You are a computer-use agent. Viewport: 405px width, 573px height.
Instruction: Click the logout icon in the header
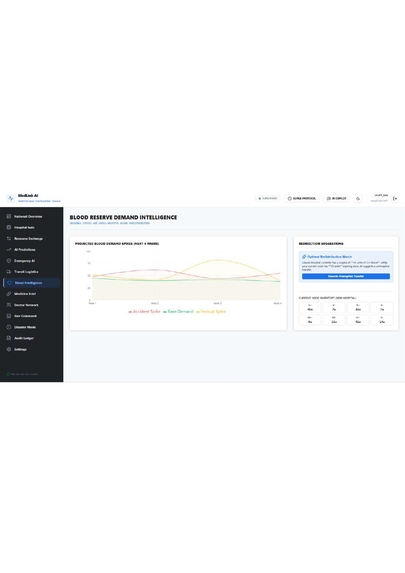[395, 198]
